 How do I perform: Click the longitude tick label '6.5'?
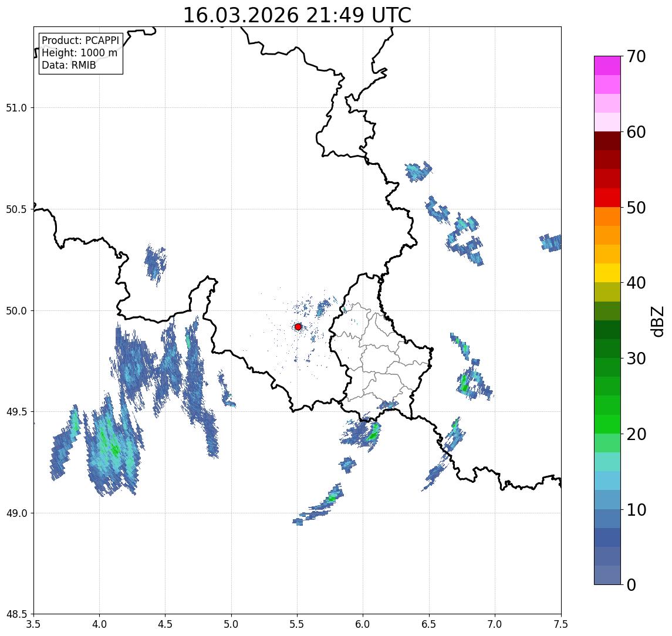coord(430,624)
